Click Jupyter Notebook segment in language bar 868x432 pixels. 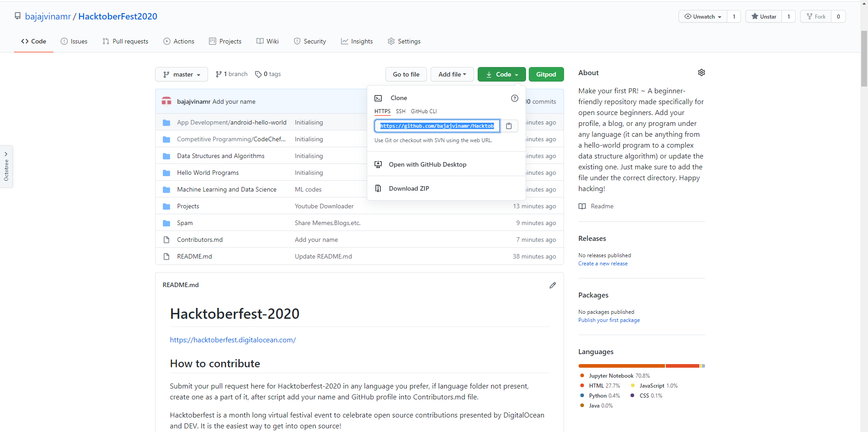621,366
